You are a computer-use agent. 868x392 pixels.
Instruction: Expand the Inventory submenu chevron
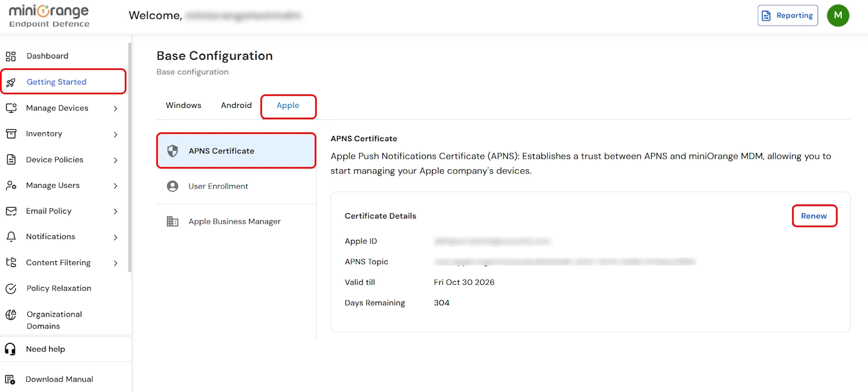(116, 134)
